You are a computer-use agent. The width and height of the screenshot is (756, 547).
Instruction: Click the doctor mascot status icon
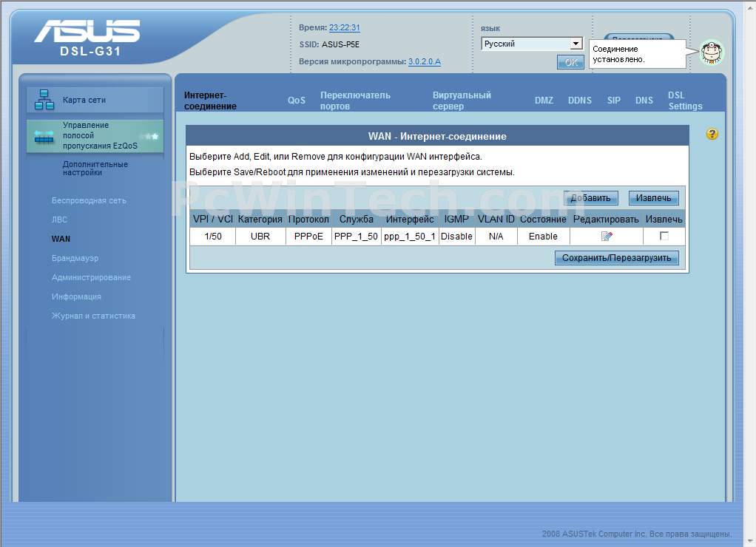tap(712, 52)
